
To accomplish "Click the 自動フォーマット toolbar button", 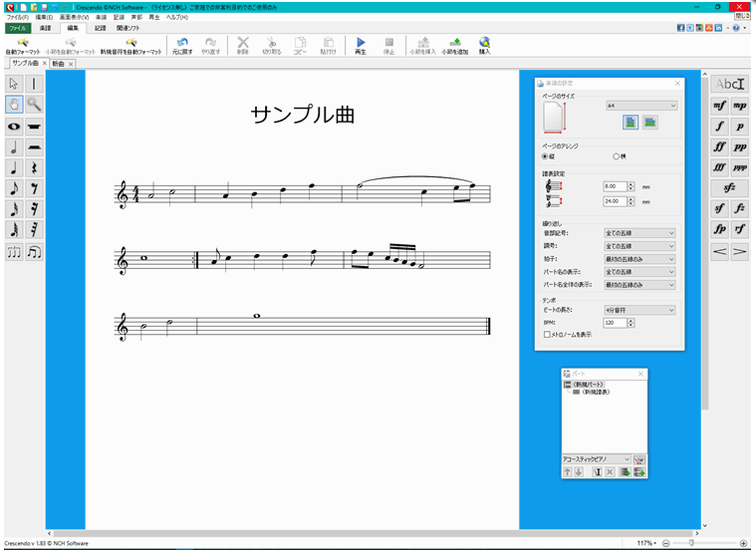I will [23, 46].
